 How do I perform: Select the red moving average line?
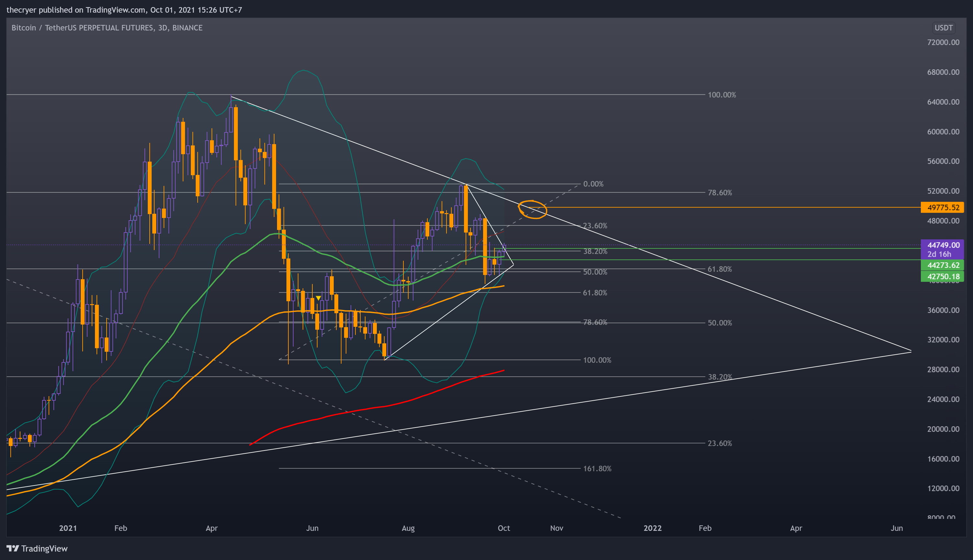click(x=377, y=407)
